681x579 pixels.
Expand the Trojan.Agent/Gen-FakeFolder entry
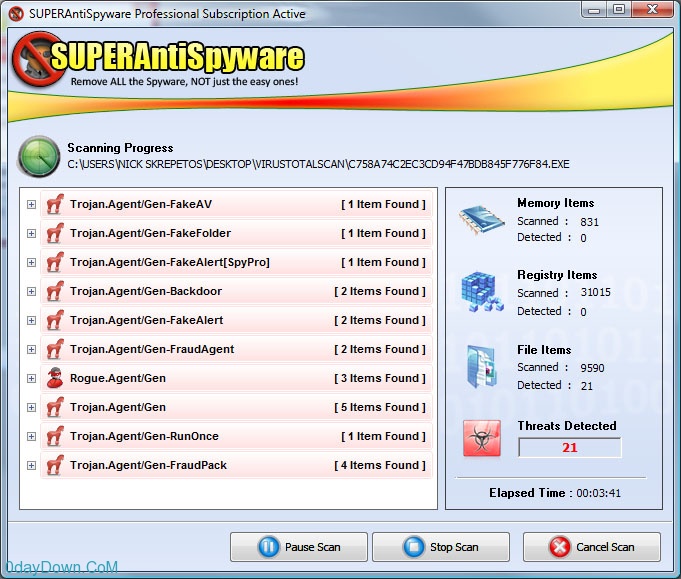31,233
